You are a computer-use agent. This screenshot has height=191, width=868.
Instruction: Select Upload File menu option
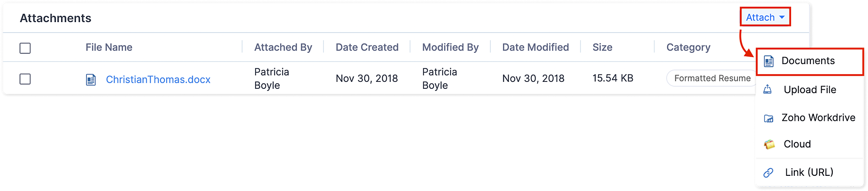(809, 90)
